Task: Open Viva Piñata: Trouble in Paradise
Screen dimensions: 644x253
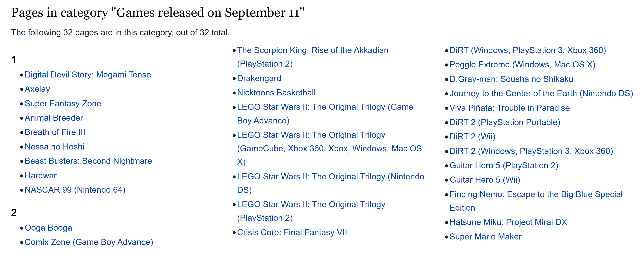Action: pos(510,108)
